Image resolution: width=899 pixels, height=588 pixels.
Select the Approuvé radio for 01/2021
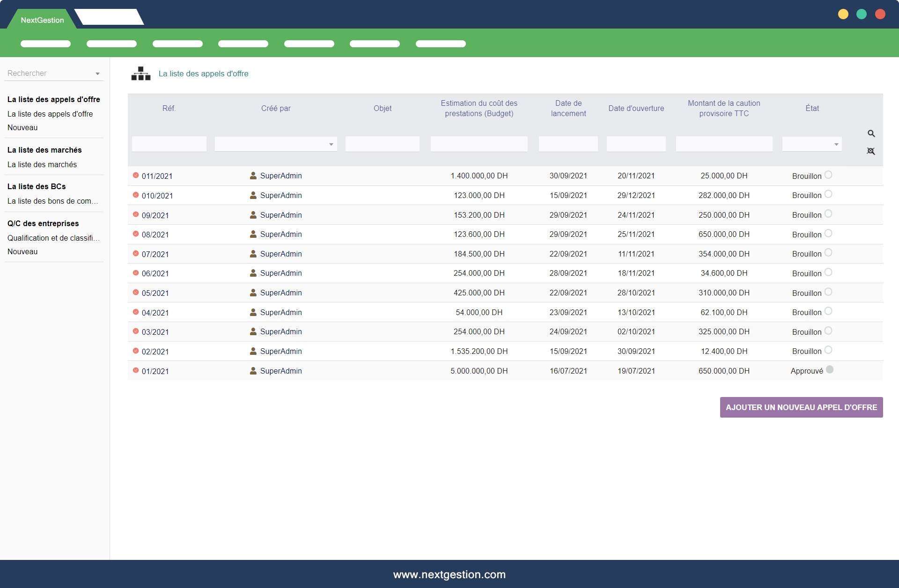[830, 370]
